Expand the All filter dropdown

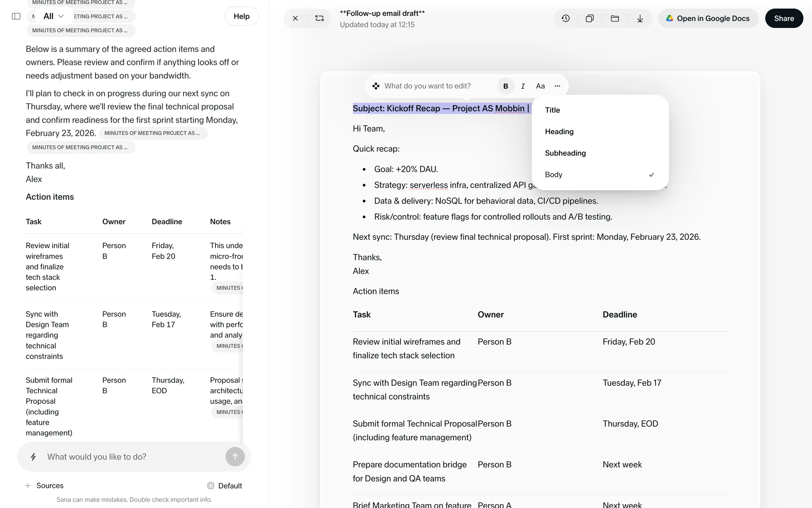click(53, 17)
